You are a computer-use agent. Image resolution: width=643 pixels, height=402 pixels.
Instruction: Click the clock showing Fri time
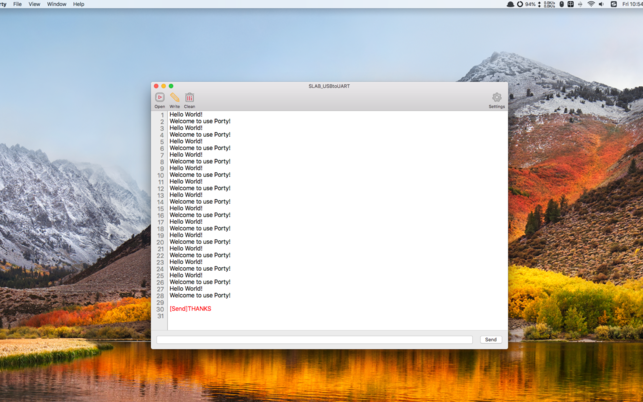click(632, 4)
